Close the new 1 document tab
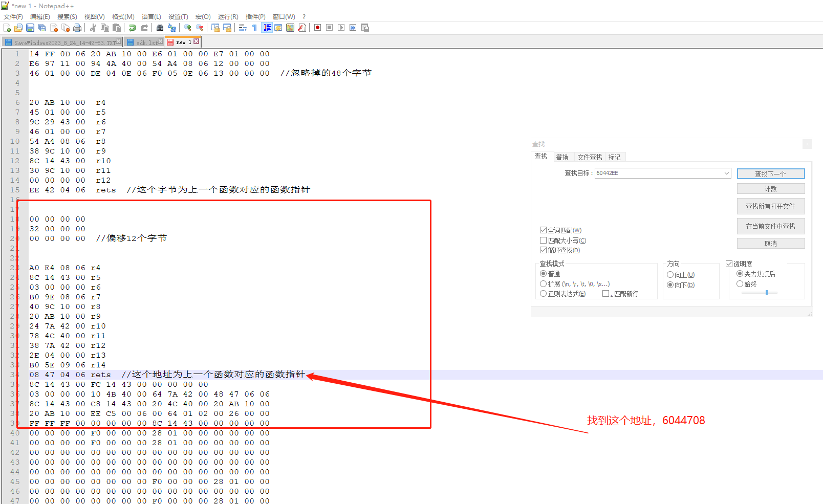This screenshot has height=504, width=823. pyautogui.click(x=196, y=41)
